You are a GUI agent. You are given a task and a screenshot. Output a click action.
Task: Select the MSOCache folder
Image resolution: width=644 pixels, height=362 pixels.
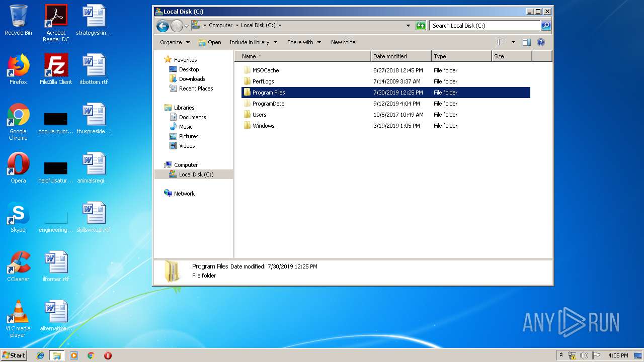tap(265, 70)
